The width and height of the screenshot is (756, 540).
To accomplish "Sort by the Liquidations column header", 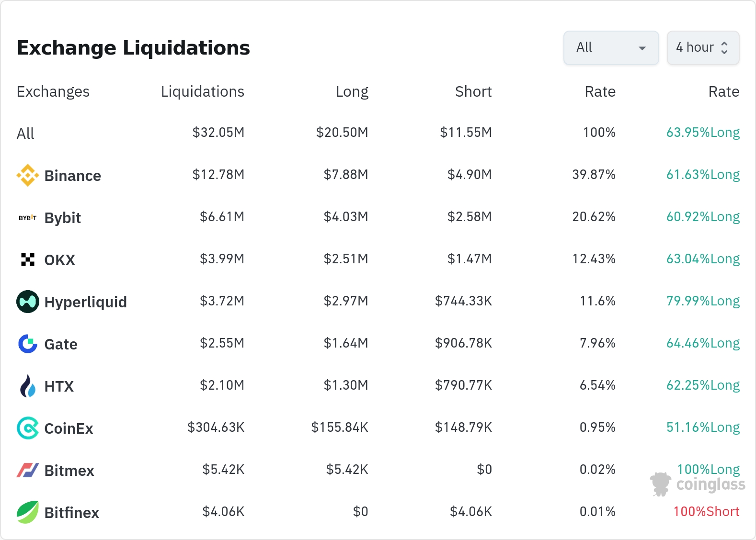I will [202, 91].
